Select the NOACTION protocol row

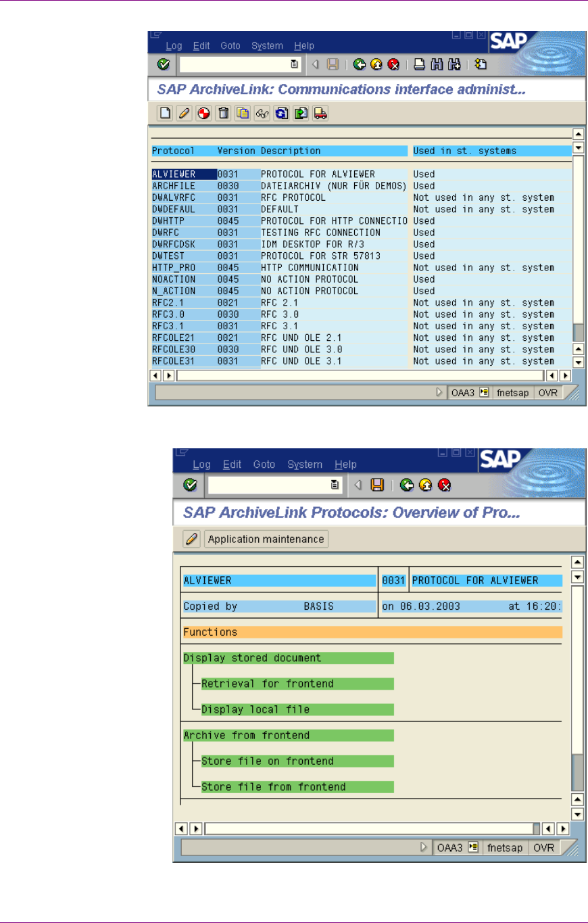click(362, 279)
